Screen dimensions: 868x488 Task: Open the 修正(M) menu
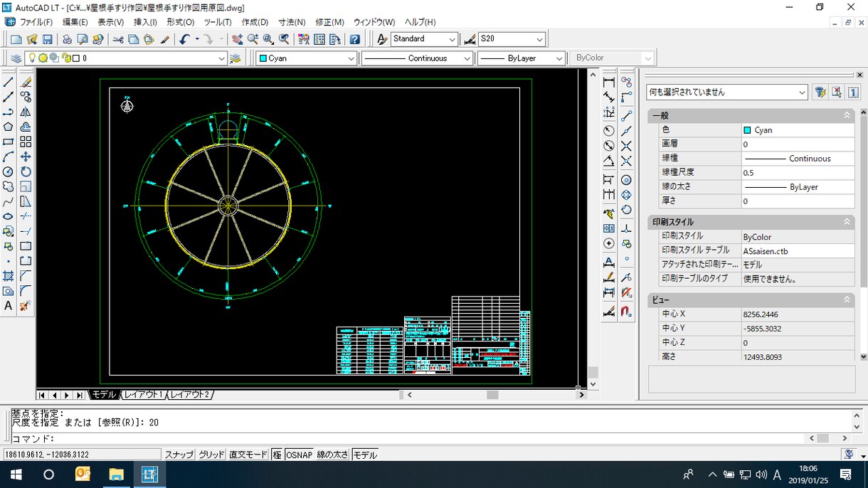[329, 22]
